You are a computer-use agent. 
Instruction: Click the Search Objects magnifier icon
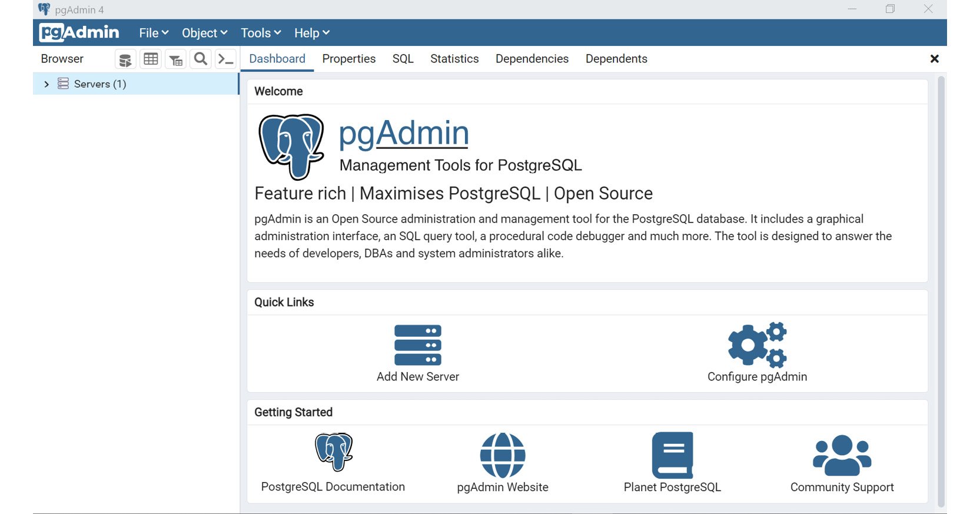click(201, 59)
